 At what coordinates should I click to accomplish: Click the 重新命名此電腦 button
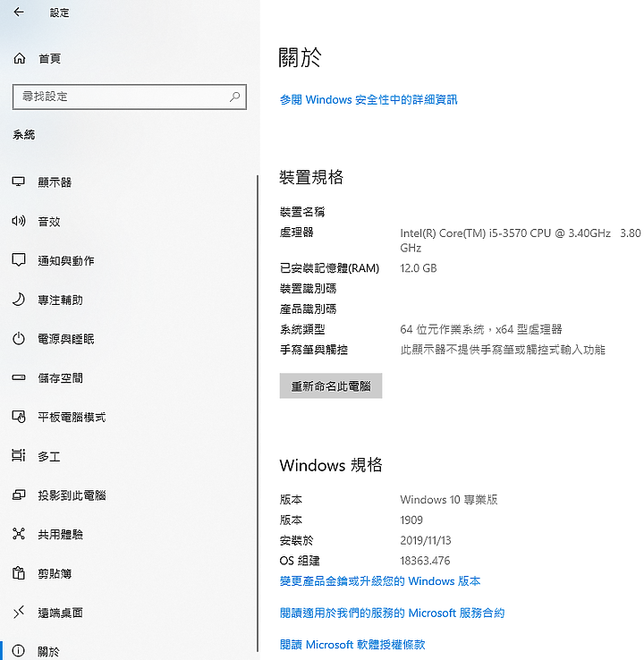click(331, 385)
